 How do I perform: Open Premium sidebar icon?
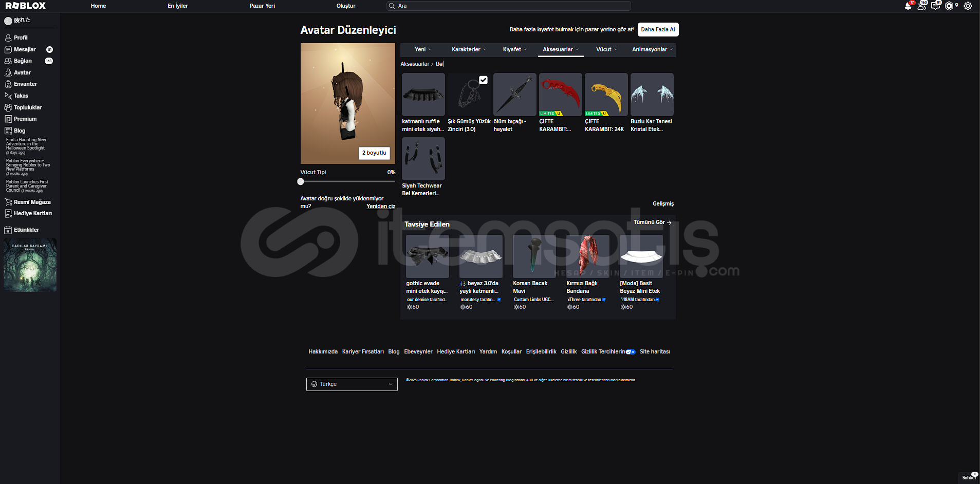(8, 119)
